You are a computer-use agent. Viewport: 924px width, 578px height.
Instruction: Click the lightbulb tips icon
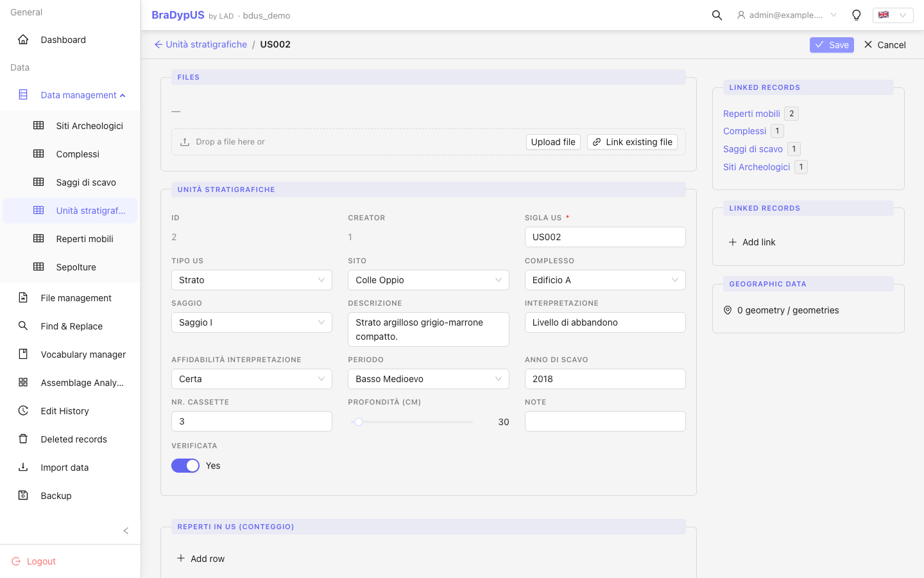856,15
